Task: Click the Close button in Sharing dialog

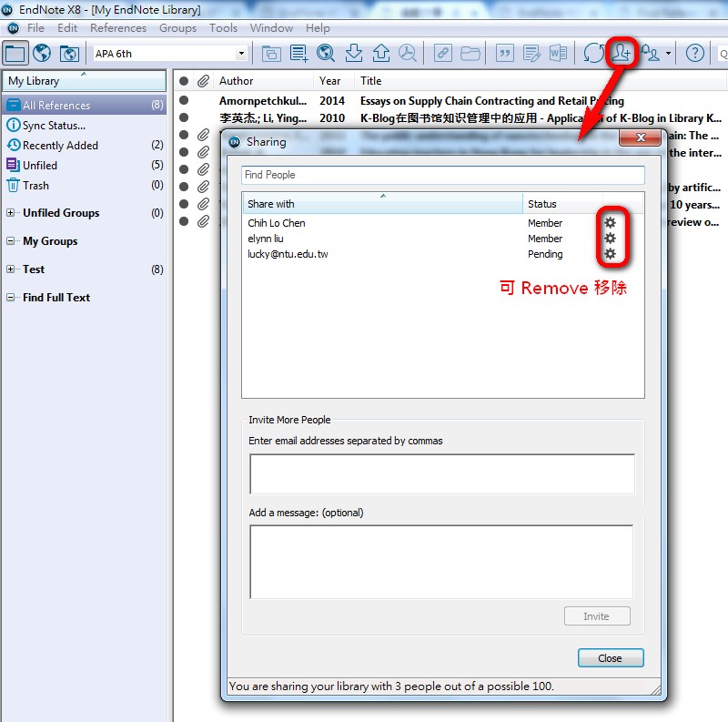Action: (x=611, y=658)
